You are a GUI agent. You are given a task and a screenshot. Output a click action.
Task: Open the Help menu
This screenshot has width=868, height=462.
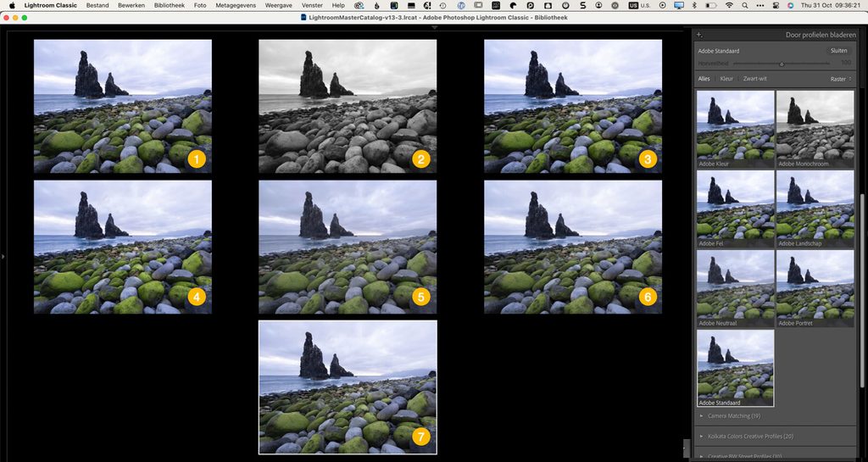[x=337, y=5]
